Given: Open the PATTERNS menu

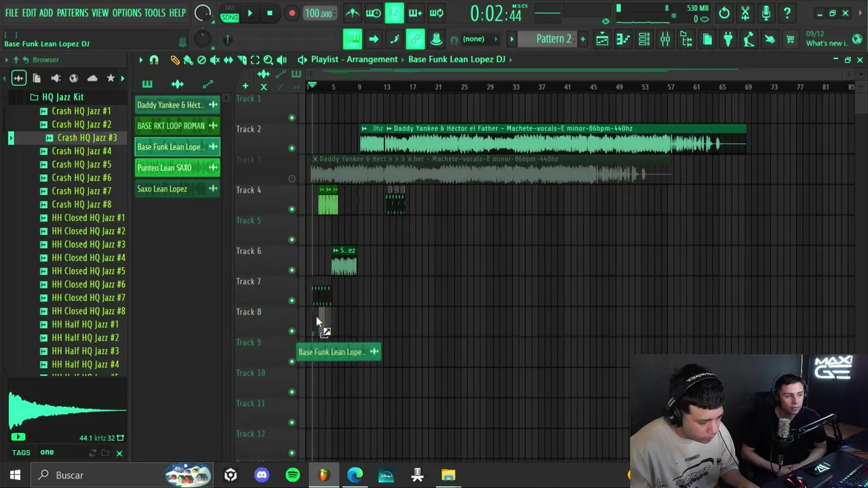Looking at the screenshot, I should [x=72, y=13].
